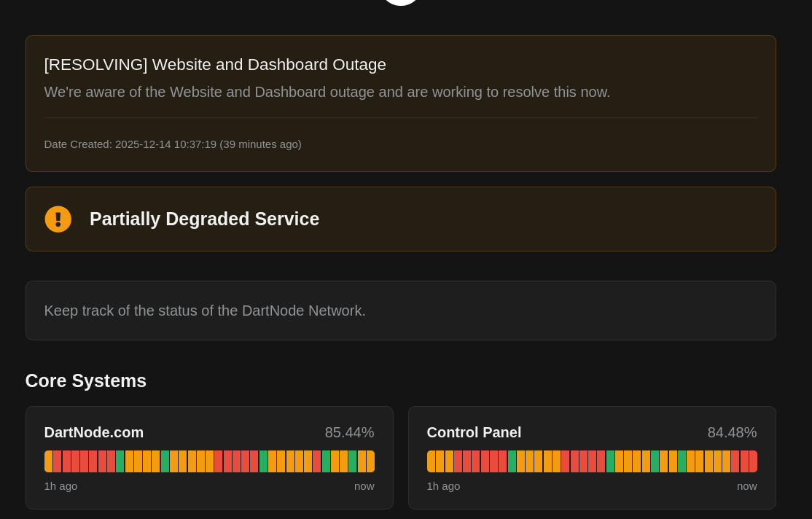Click DartNode.com's first orange uptime bar
Screen dimensions: 812x519
pos(48,461)
